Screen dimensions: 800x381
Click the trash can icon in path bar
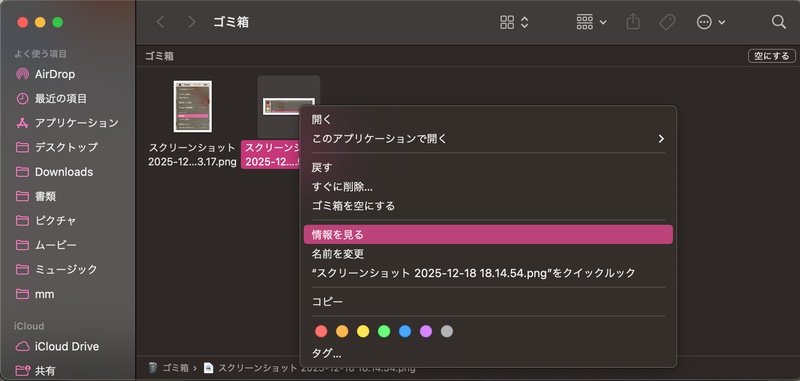click(153, 367)
